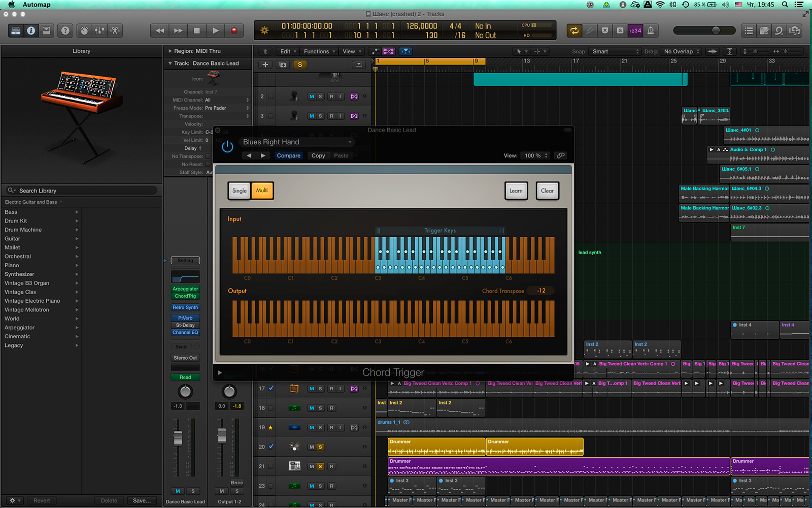Screen dimensions: 812x508
Task: Open the Drag mode No Overlap dropdown
Action: pyautogui.click(x=680, y=51)
